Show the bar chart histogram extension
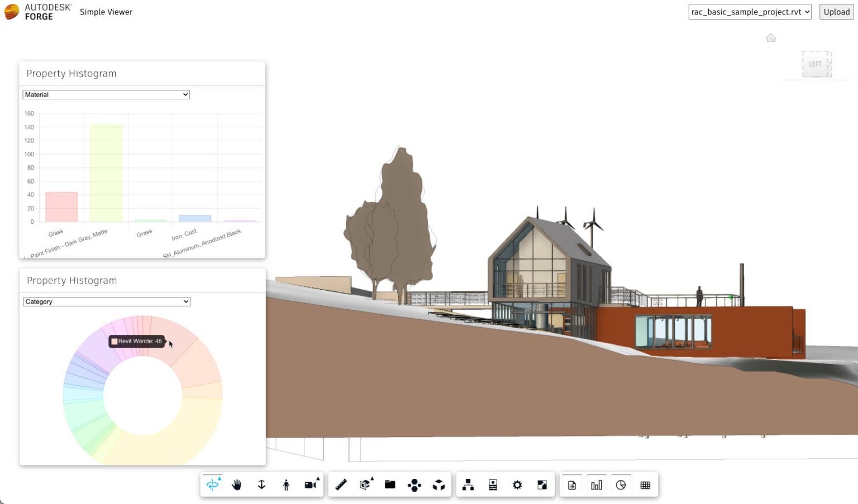Screen dimensions: 858x504 coord(596,484)
